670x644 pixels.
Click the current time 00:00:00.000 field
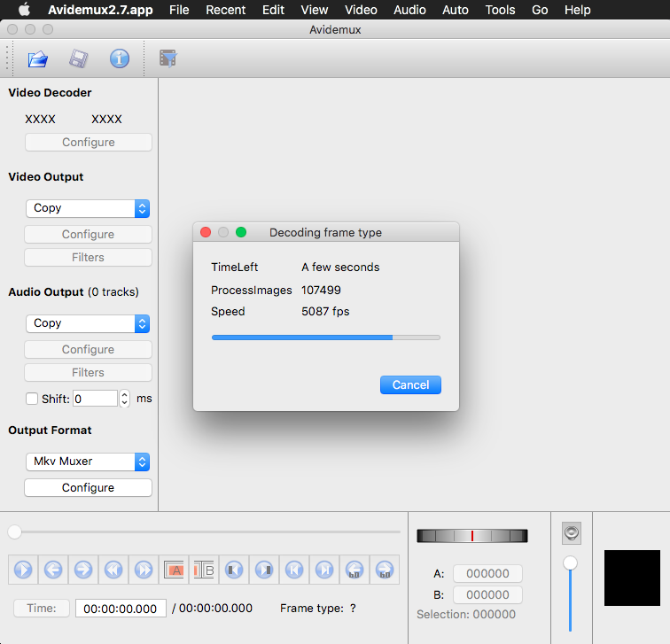coord(121,609)
